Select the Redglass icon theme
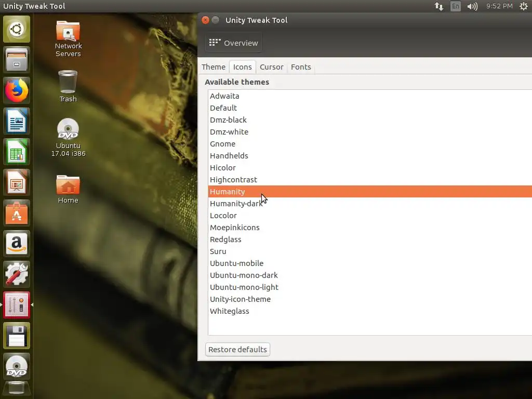Image resolution: width=532 pixels, height=399 pixels. pyautogui.click(x=370, y=240)
